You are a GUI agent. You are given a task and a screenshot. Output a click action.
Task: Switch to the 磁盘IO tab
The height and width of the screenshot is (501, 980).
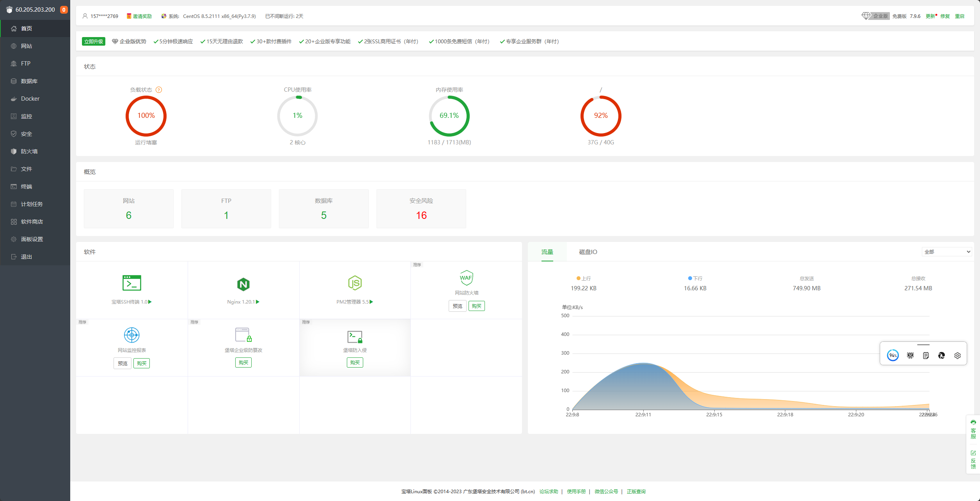click(588, 252)
